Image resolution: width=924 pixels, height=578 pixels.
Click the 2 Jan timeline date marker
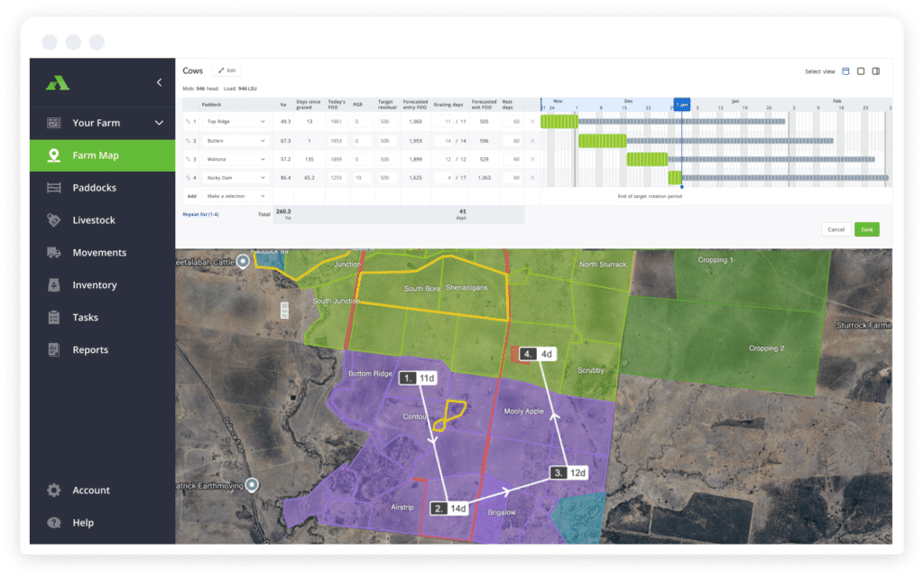[682, 105]
